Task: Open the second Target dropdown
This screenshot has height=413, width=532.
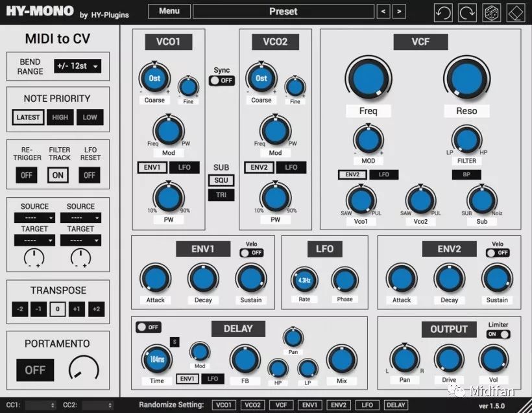Action: point(80,241)
